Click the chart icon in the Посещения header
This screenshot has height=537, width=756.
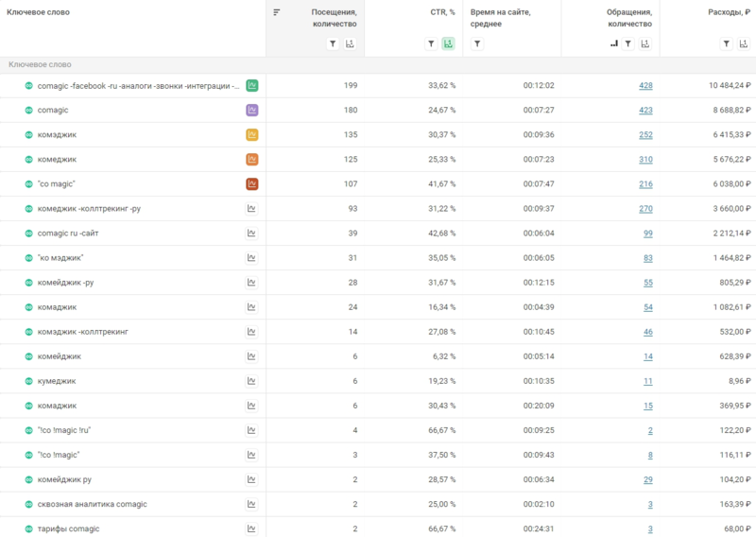[x=350, y=43]
